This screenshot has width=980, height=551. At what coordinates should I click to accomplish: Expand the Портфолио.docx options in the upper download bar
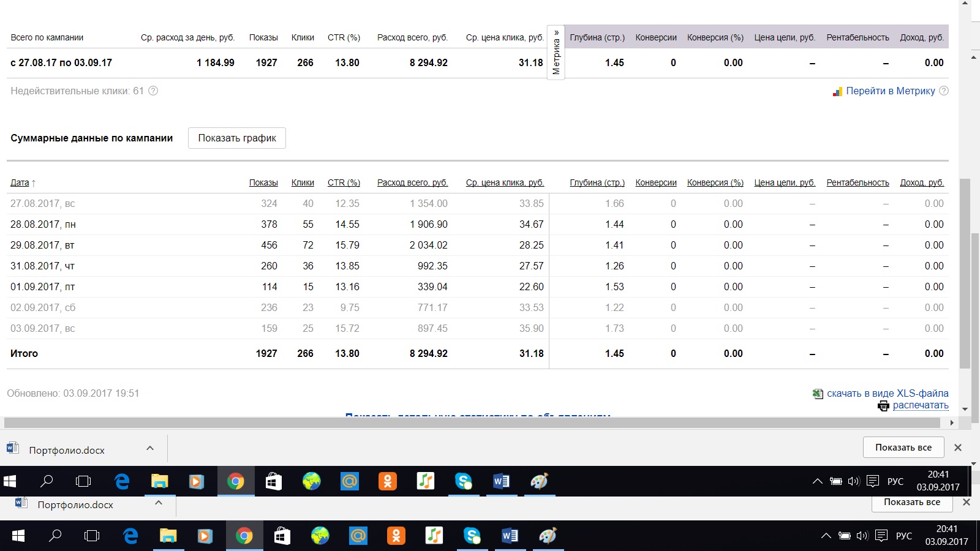[150, 448]
